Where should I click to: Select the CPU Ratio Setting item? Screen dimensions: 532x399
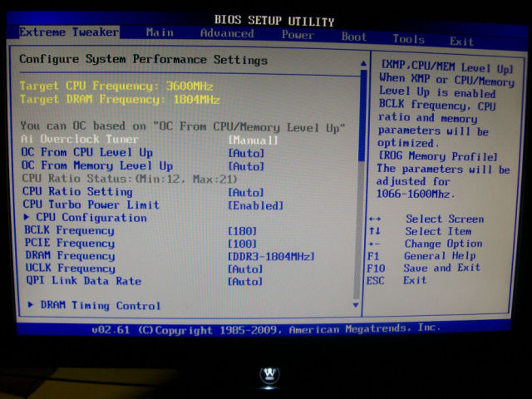coord(77,192)
